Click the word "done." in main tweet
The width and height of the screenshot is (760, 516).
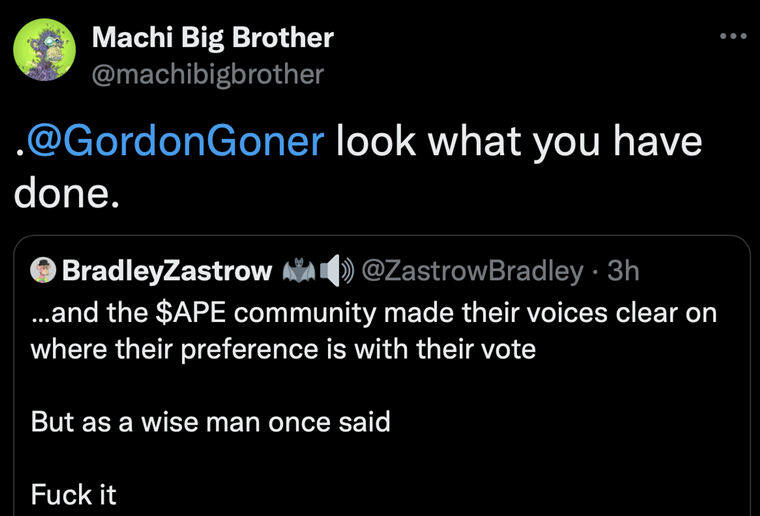(66, 192)
